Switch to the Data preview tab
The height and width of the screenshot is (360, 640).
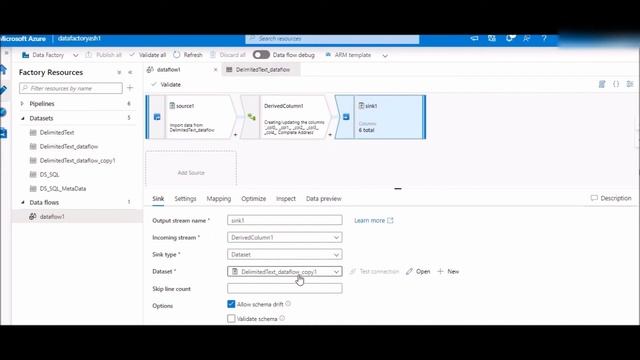(x=324, y=199)
